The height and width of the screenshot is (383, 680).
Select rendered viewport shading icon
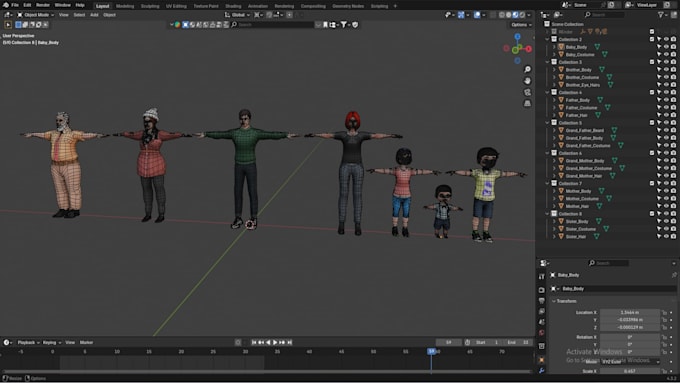(x=522, y=15)
